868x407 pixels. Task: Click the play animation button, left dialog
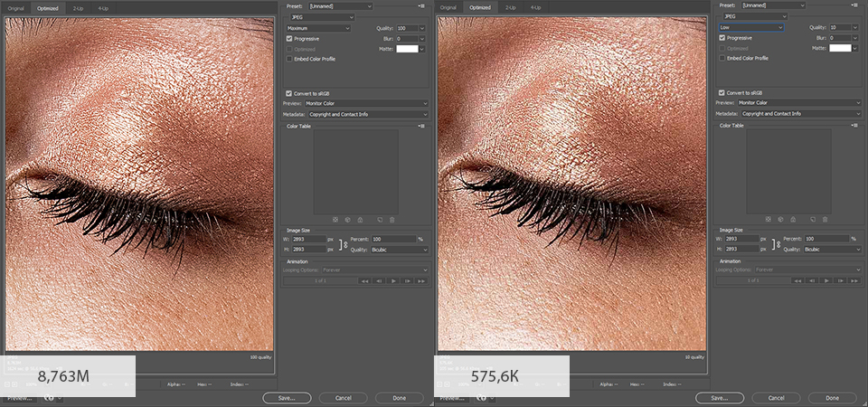pyautogui.click(x=393, y=281)
